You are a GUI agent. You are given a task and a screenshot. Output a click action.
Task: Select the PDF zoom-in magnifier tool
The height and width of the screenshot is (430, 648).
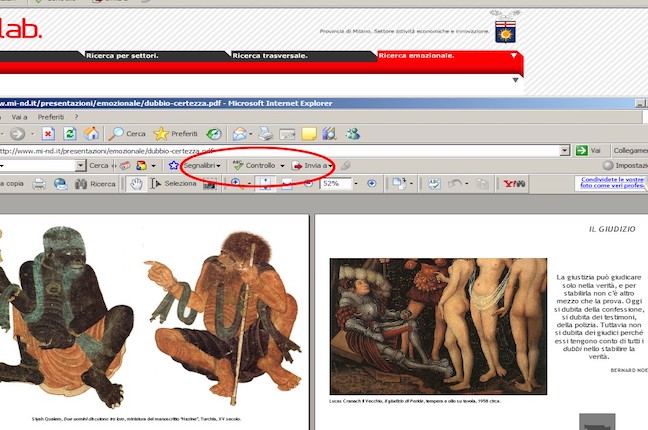tap(237, 184)
